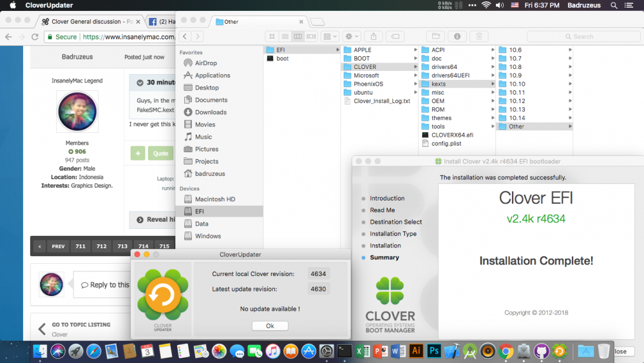Switch Finder to cover flow view
The height and width of the screenshot is (363, 644).
pyautogui.click(x=311, y=37)
